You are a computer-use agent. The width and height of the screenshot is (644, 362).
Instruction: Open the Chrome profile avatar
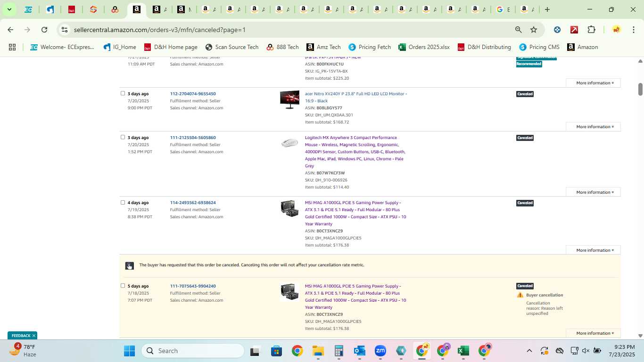point(616,30)
